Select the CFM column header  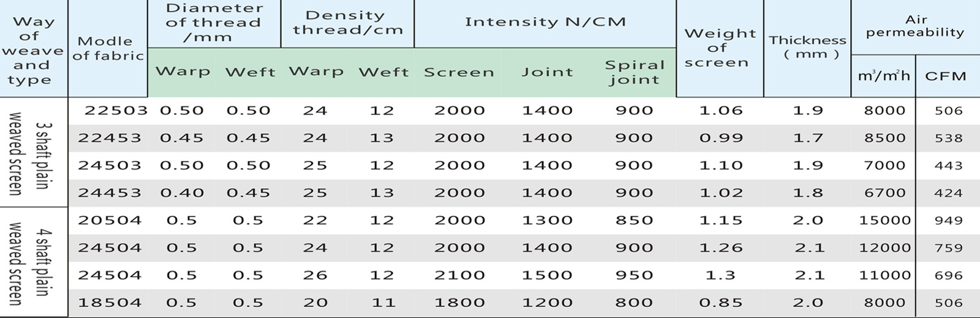946,76
